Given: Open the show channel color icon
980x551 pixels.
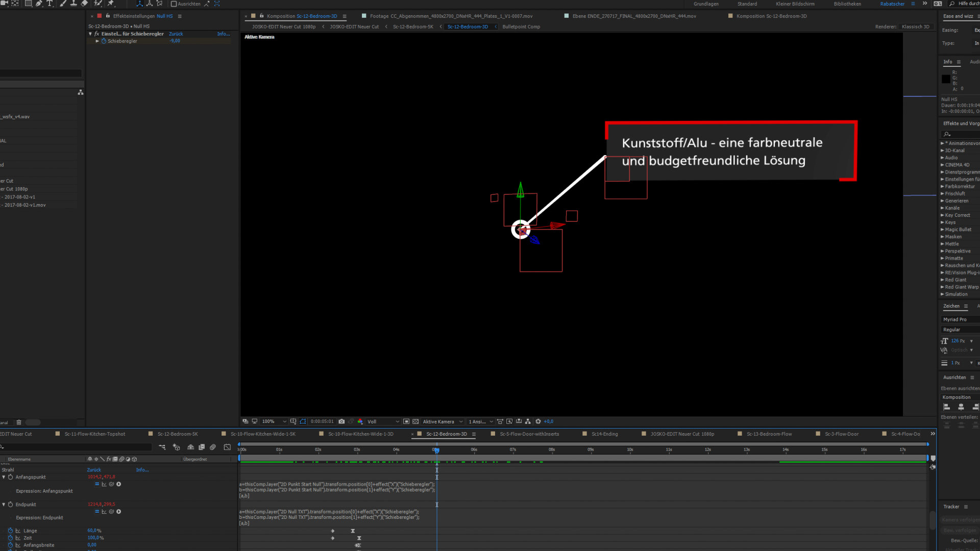Looking at the screenshot, I should 360,421.
